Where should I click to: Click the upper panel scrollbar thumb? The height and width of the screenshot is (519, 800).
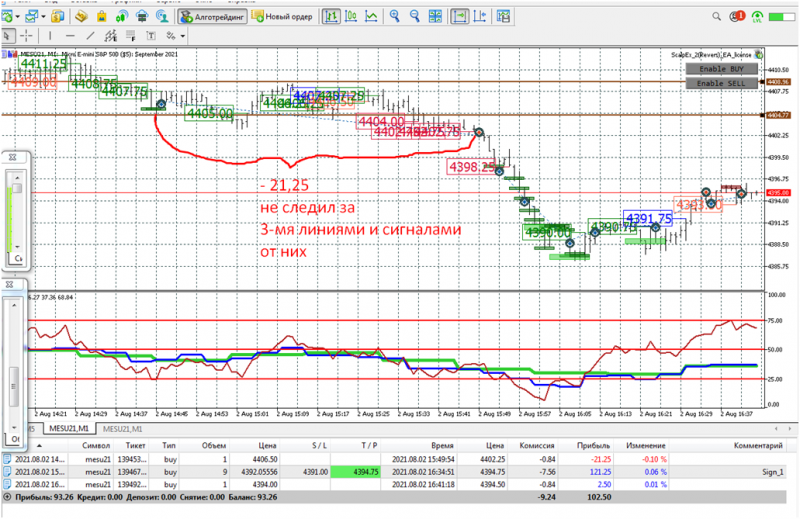tap(17, 188)
